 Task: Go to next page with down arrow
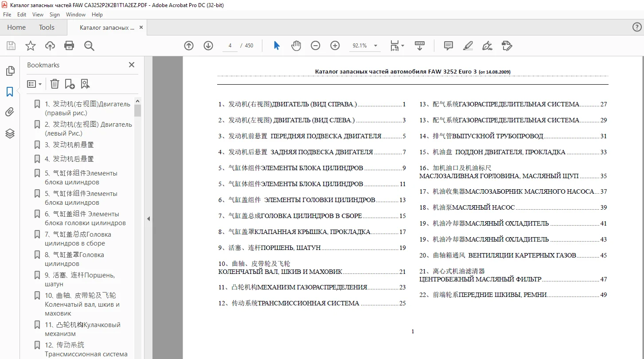pyautogui.click(x=208, y=46)
